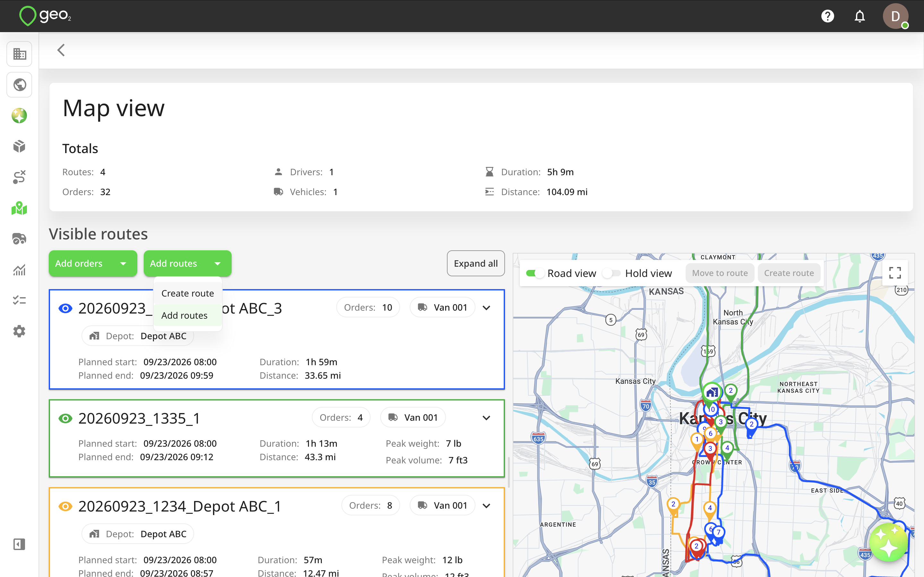
Task: Click the geo2 logo
Action: pyautogui.click(x=45, y=16)
